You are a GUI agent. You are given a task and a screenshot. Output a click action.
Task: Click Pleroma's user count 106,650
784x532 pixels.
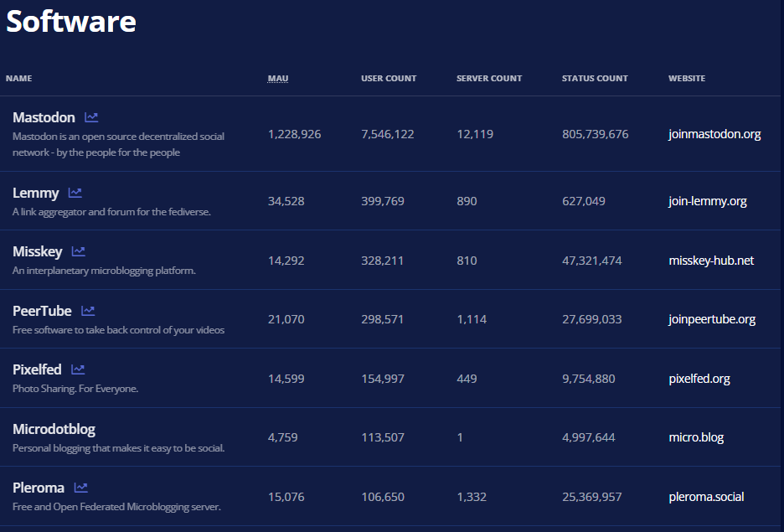click(383, 497)
